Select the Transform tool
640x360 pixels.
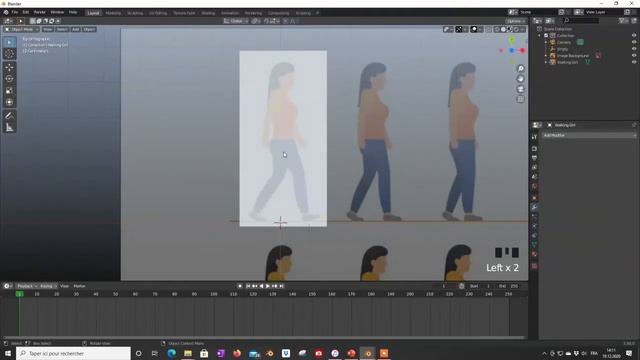tap(9, 102)
